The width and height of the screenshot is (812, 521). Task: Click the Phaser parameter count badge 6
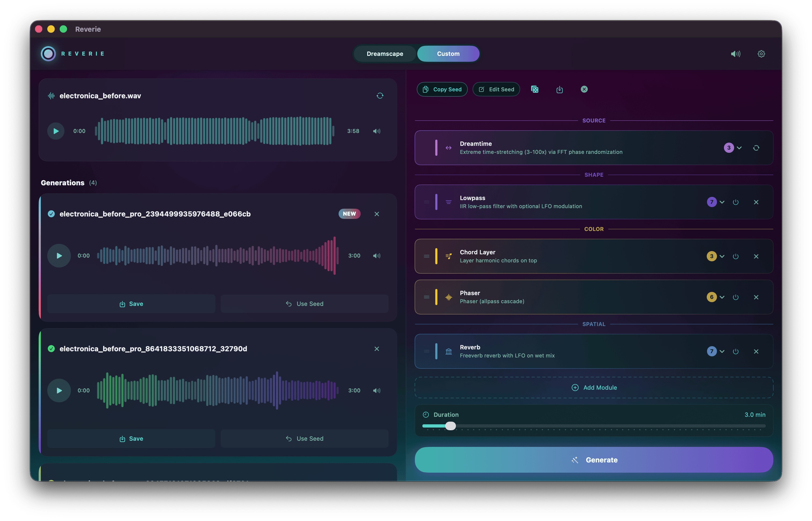(712, 297)
